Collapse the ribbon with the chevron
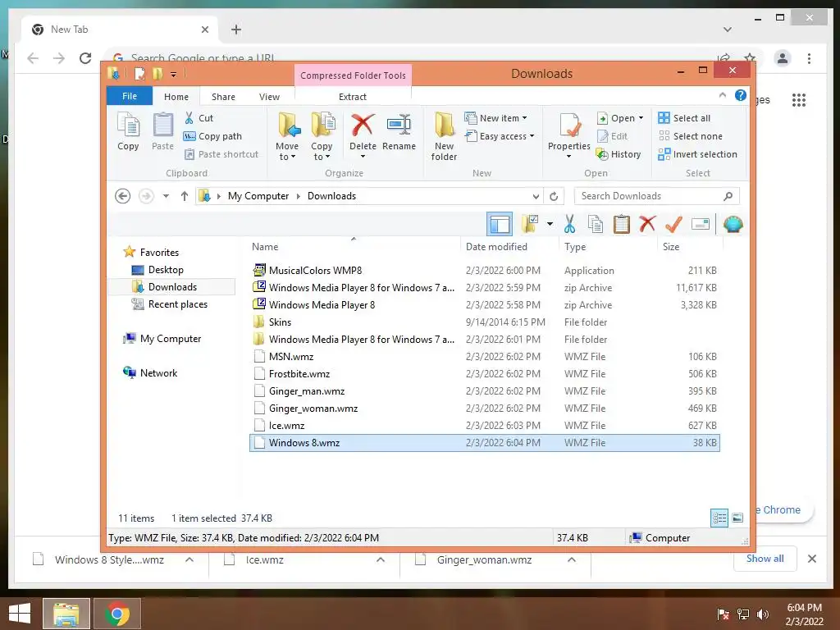The image size is (840, 630). pos(722,95)
